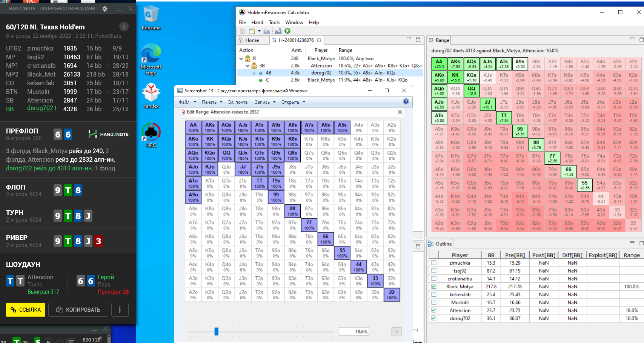This screenshot has width=644, height=343.
Task: Click lock icon on the R action row
Action: tap(248, 58)
